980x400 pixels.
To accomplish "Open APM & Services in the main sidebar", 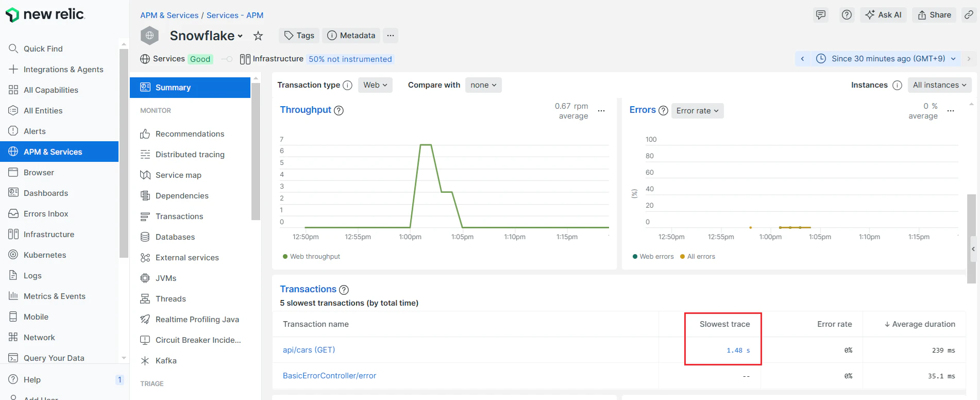I will [x=59, y=152].
